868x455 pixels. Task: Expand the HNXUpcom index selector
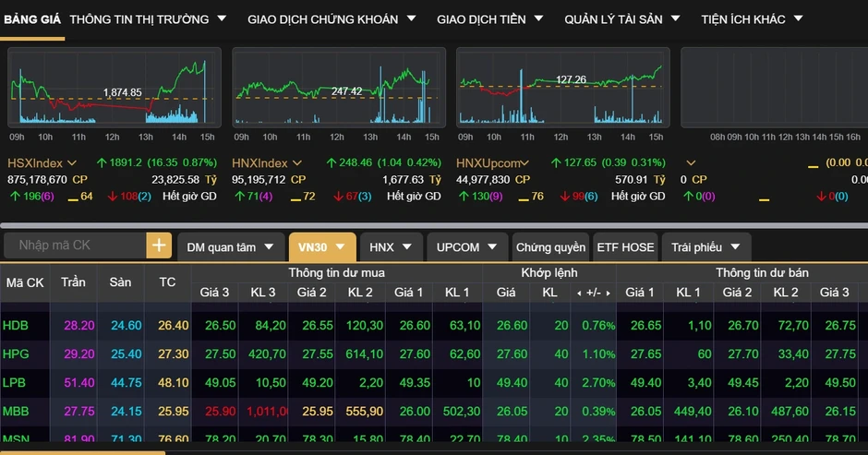[x=524, y=163]
